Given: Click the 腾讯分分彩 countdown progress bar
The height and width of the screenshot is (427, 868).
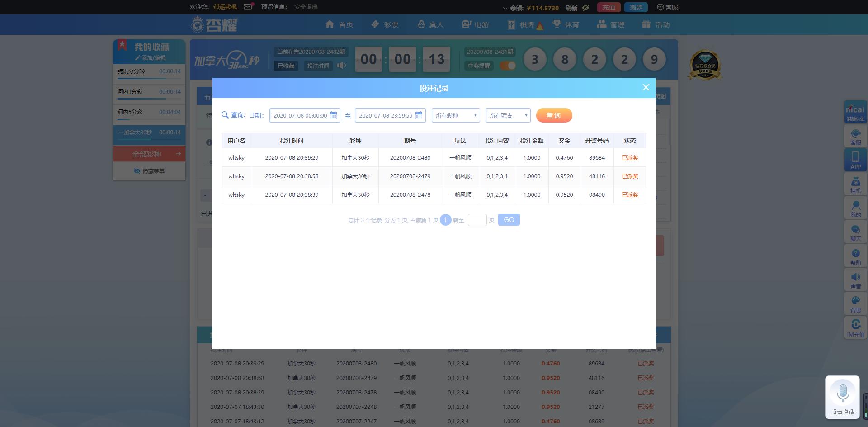Looking at the screenshot, I should coord(149,78).
